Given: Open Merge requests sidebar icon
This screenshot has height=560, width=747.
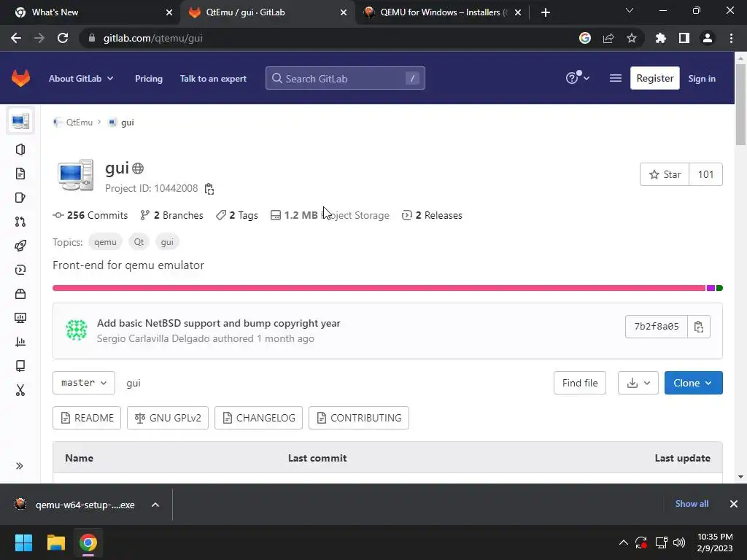Looking at the screenshot, I should [x=20, y=222].
